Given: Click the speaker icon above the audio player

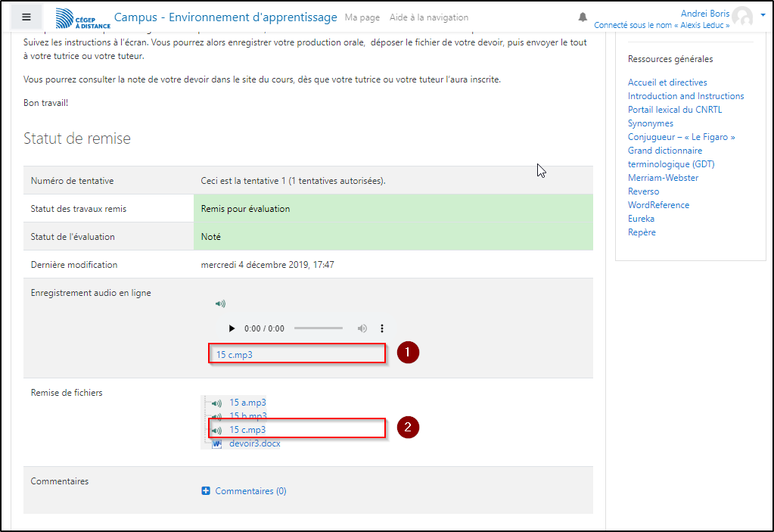Looking at the screenshot, I should coord(220,303).
